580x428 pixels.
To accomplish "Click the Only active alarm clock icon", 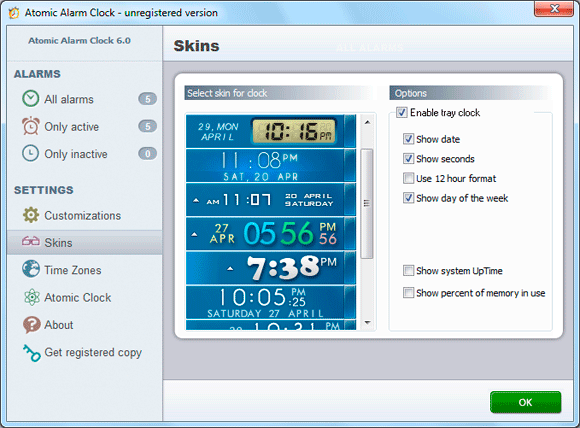I will click(30, 126).
